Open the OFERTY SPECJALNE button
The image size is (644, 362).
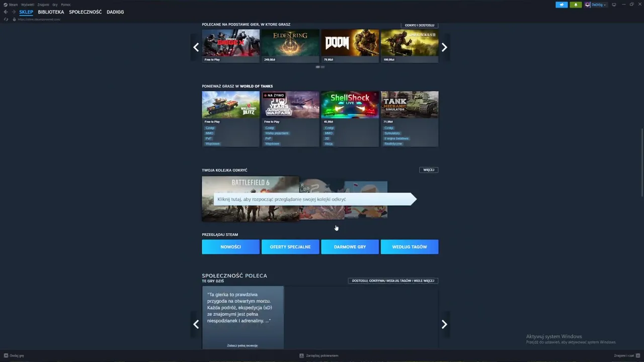click(290, 247)
